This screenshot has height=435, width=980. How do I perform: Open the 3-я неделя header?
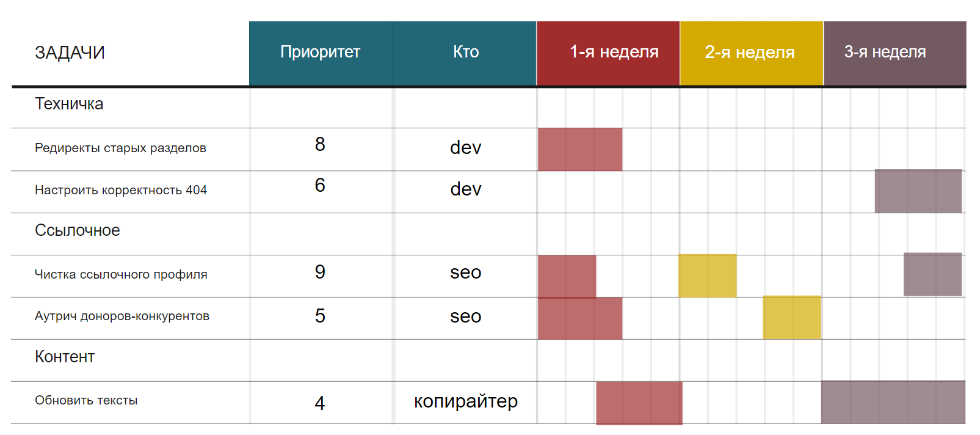(885, 52)
